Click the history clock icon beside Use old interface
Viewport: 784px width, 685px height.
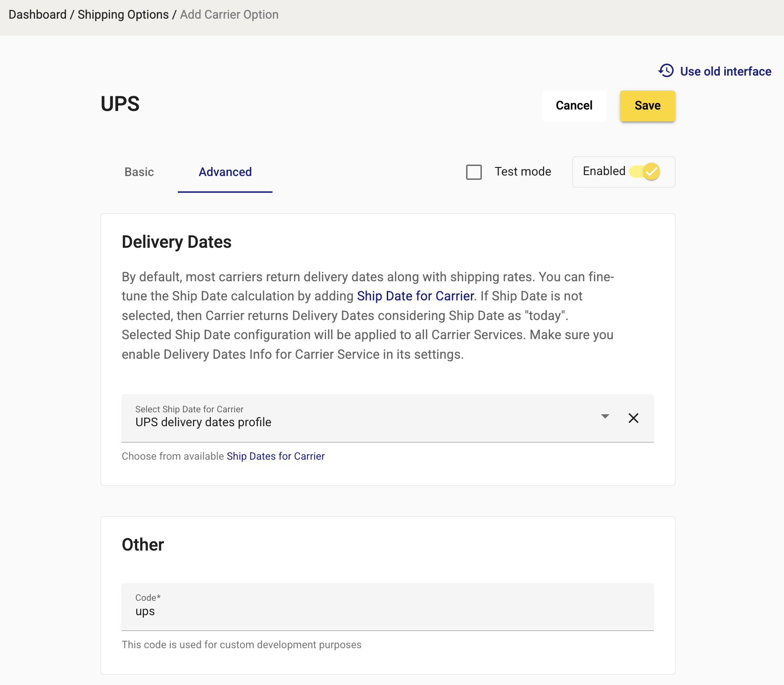[666, 71]
